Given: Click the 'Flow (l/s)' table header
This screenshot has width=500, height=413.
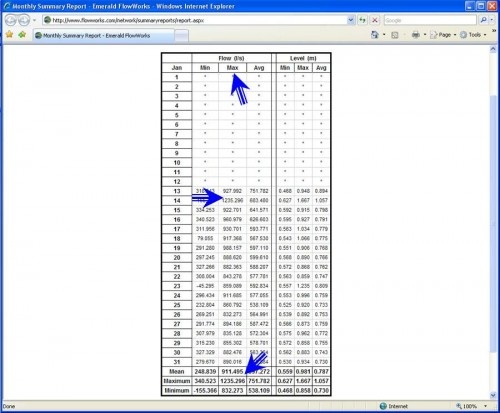Looking at the screenshot, I should pyautogui.click(x=231, y=58).
